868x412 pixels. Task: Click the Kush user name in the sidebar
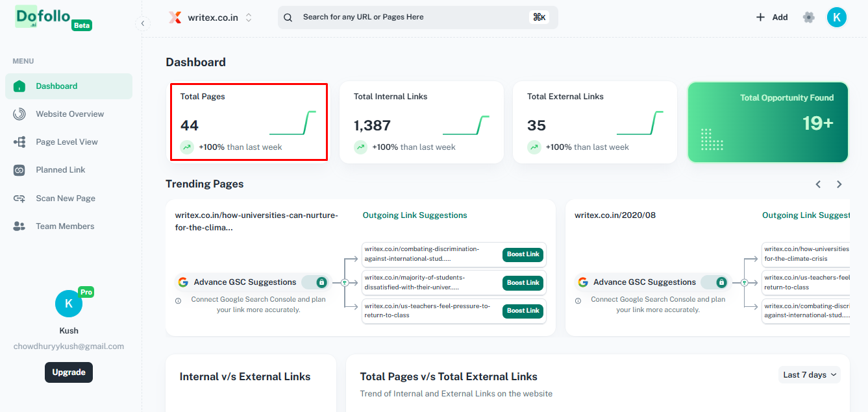coord(69,331)
